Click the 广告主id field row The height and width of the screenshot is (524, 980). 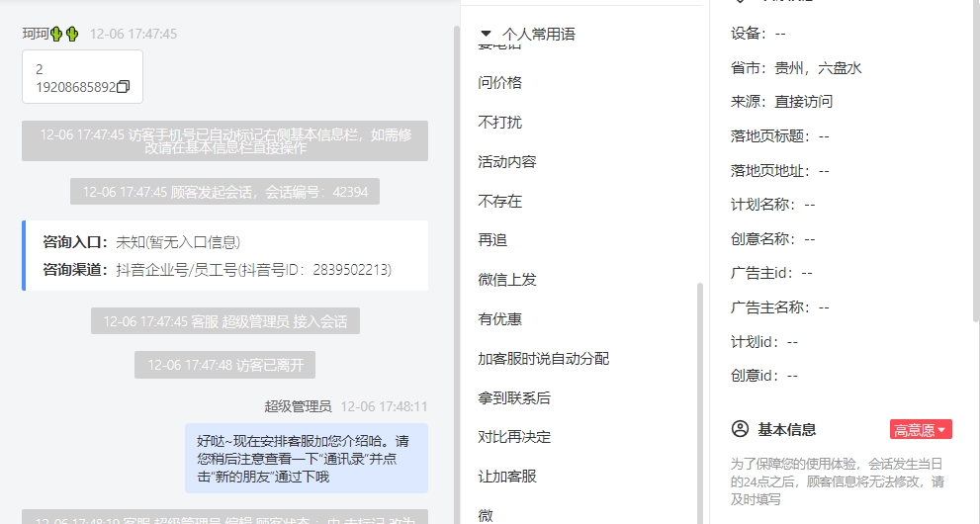coord(771,273)
